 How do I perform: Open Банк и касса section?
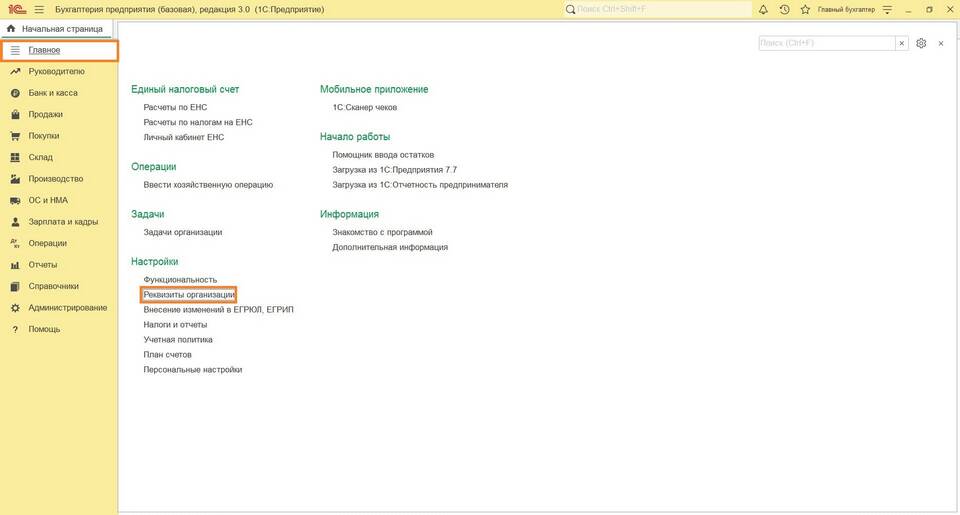(52, 93)
